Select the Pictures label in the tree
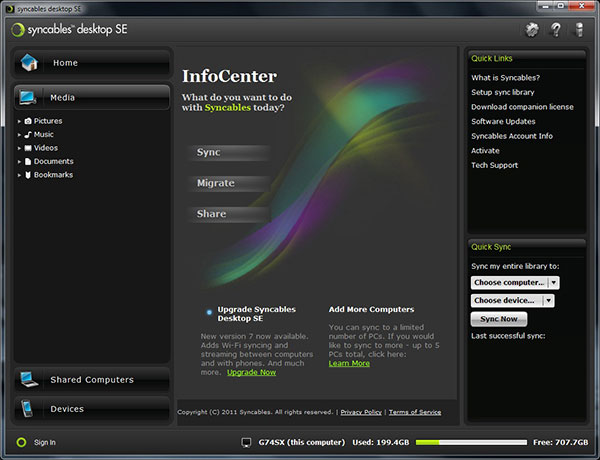This screenshot has width=600, height=460. [x=48, y=121]
